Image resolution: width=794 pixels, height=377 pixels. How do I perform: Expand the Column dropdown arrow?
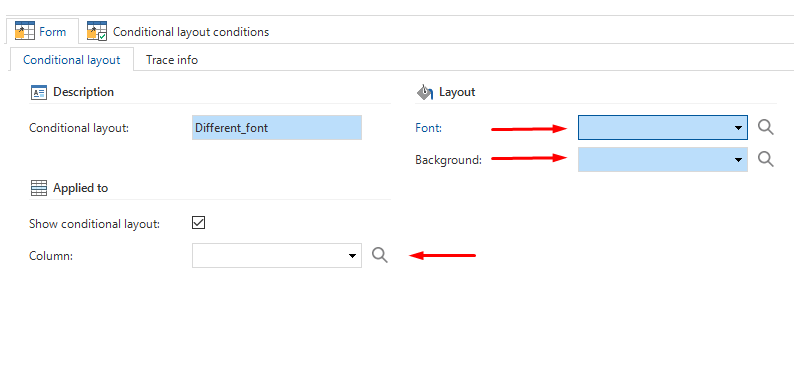pyautogui.click(x=352, y=256)
